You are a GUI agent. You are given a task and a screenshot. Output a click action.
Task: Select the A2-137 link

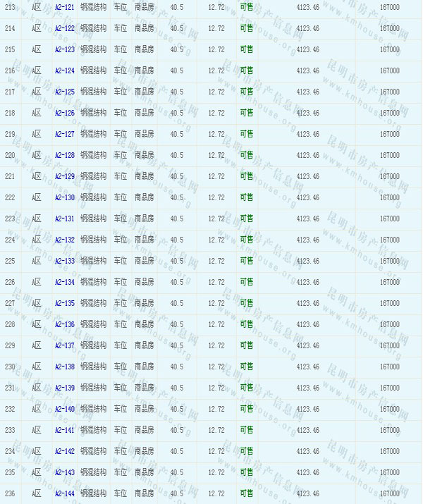coord(64,345)
